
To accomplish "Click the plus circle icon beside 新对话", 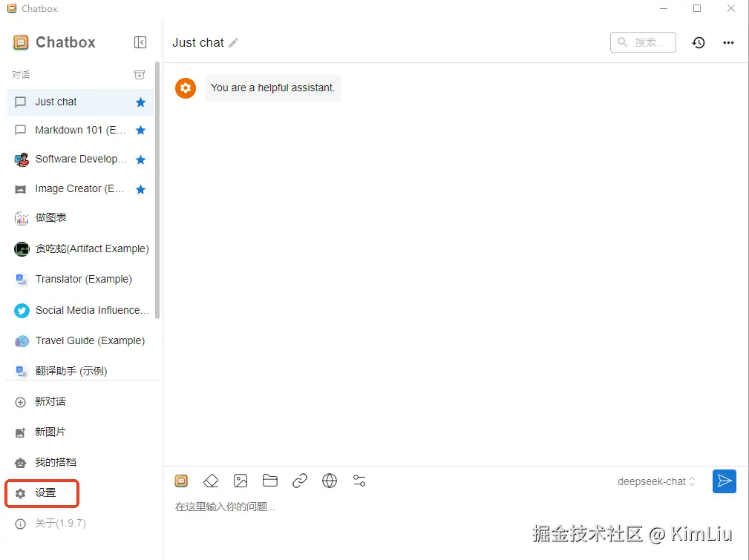I will coord(21,403).
